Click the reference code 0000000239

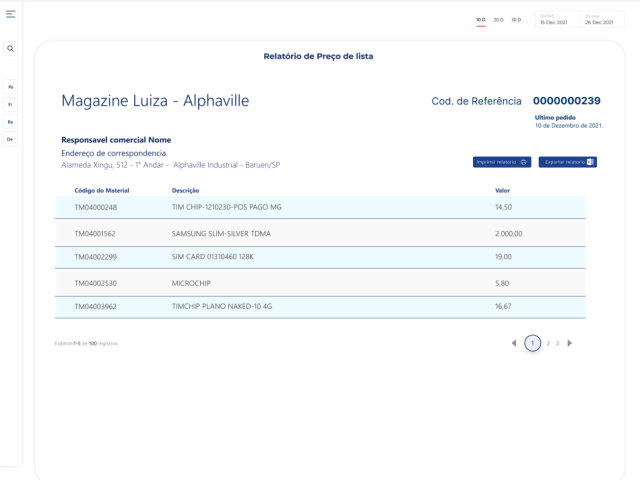point(567,101)
